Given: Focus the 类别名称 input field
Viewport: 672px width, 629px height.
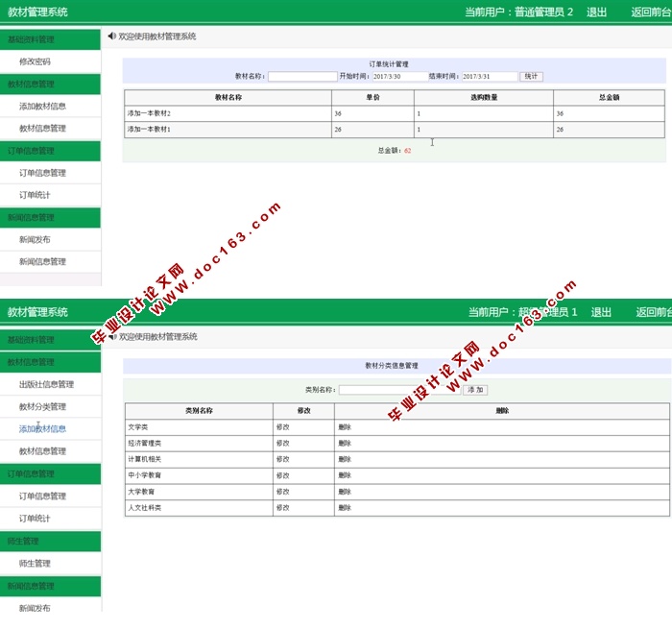Looking at the screenshot, I should [400, 390].
